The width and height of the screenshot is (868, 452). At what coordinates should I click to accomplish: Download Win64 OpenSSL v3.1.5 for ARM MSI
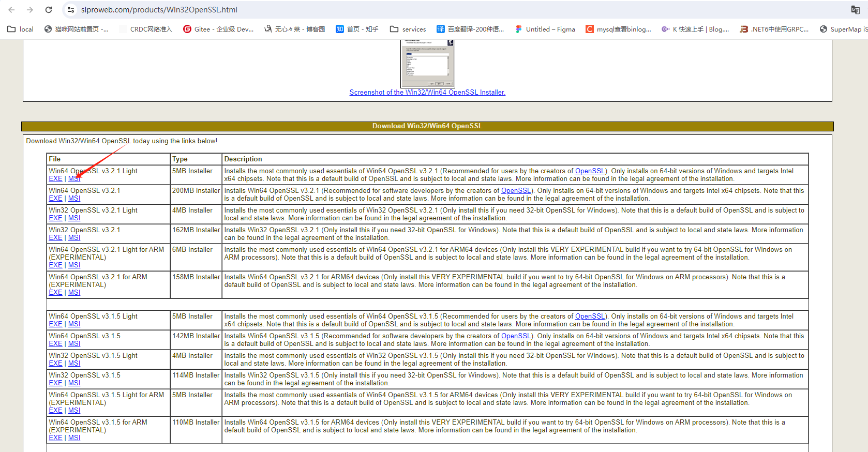[x=74, y=438]
